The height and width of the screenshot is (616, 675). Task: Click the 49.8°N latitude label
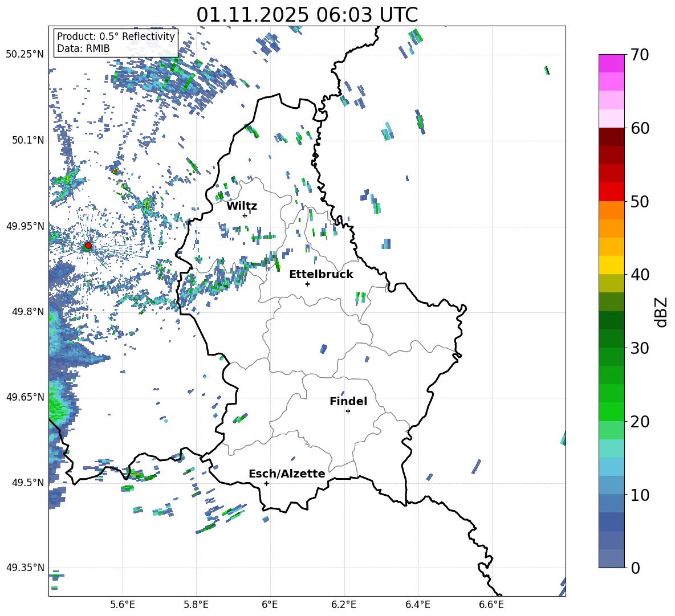coord(28,312)
